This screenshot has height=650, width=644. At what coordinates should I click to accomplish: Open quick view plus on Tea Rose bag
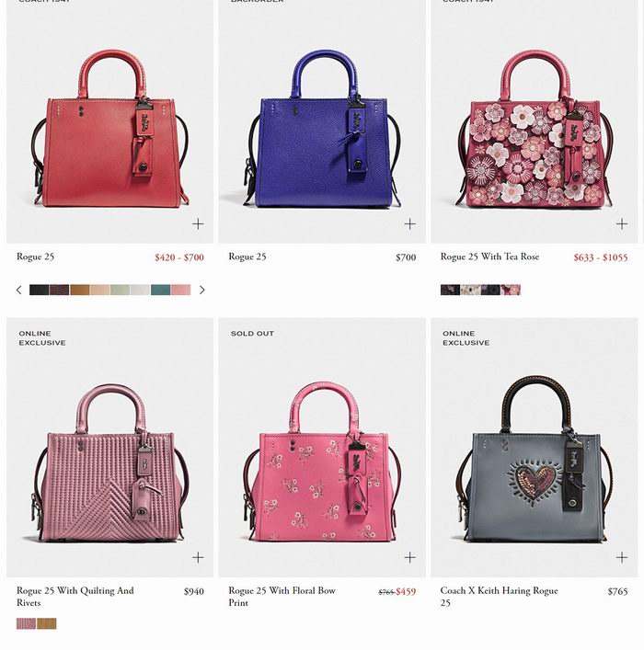click(x=622, y=223)
